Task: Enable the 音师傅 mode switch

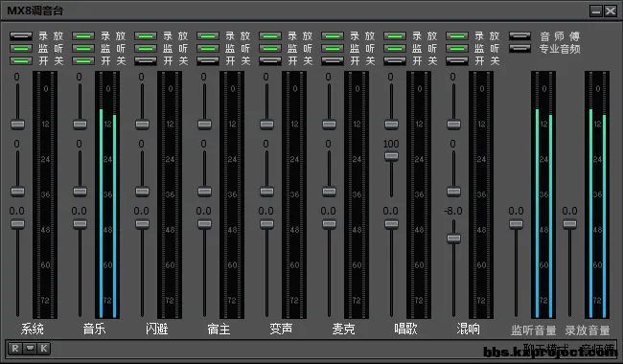Action: pyautogui.click(x=519, y=36)
